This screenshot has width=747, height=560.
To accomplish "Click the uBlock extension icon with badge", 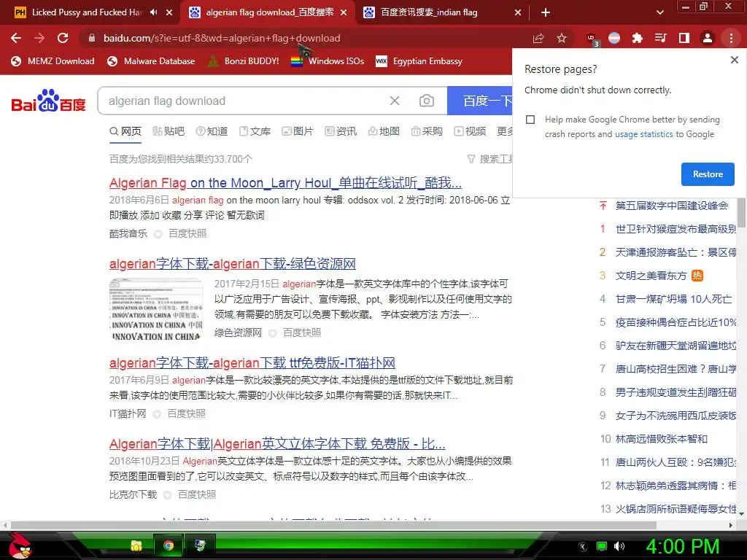I will coord(592,39).
